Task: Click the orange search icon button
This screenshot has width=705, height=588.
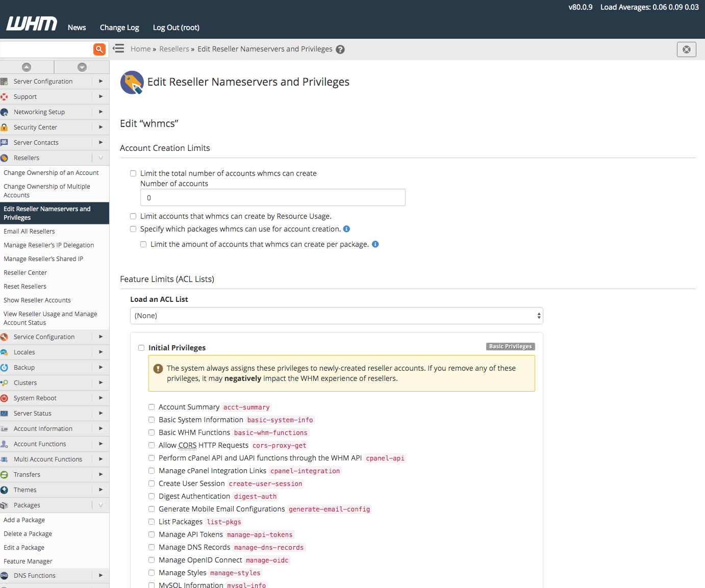Action: point(99,49)
